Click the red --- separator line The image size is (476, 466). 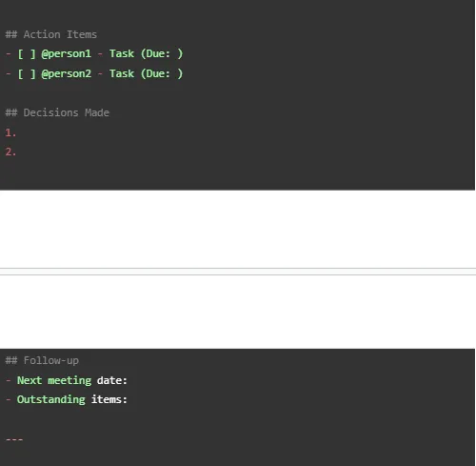click(x=14, y=439)
